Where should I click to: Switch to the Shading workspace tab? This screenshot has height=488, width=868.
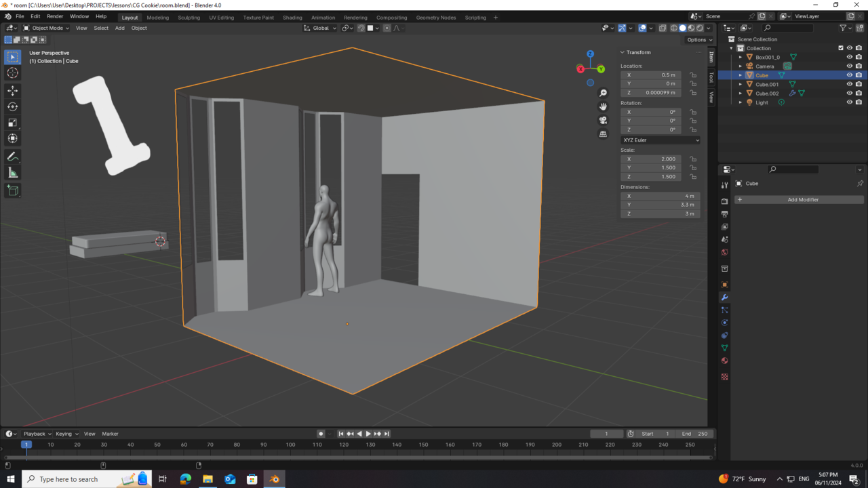pos(292,16)
